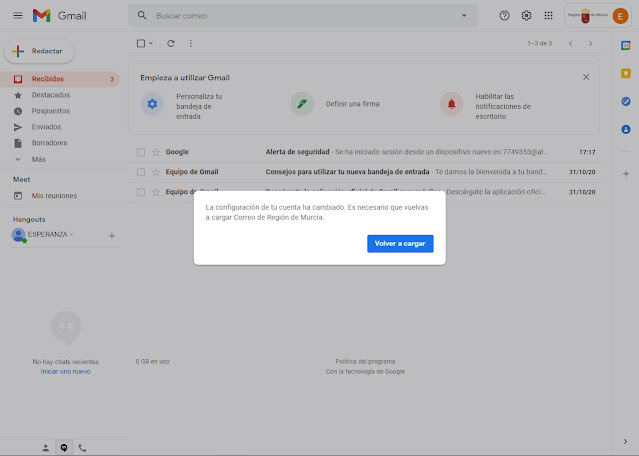Open the settings gear icon
639x456 pixels.
[x=527, y=15]
